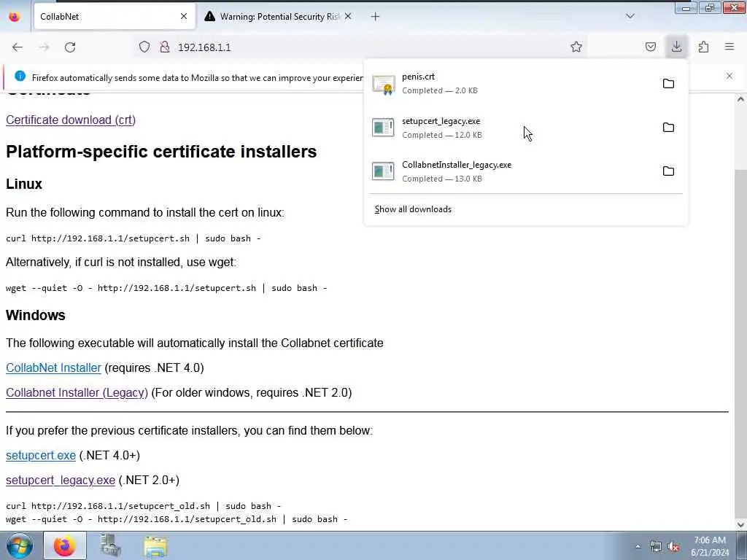Open the setupcert_legacy.exe file icon
Screen dimensions: 747x560
pyautogui.click(x=383, y=128)
